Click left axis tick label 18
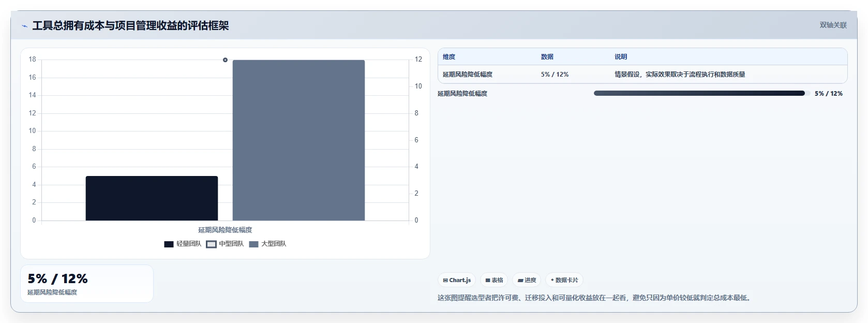Image resolution: width=868 pixels, height=323 pixels. tap(32, 60)
